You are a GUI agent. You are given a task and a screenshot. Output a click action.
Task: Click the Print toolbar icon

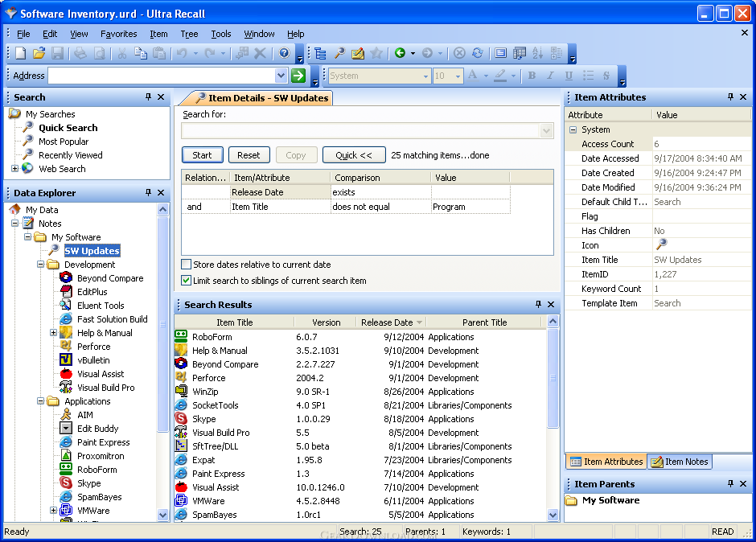80,53
